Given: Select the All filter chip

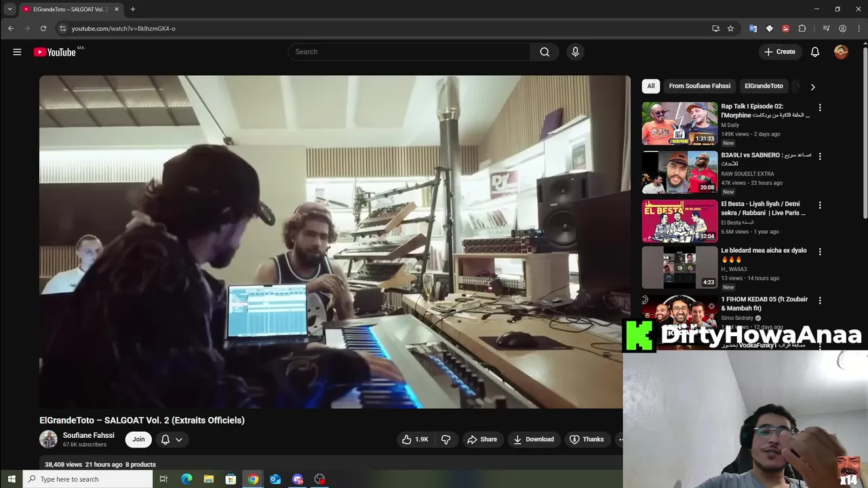Looking at the screenshot, I should pos(651,86).
